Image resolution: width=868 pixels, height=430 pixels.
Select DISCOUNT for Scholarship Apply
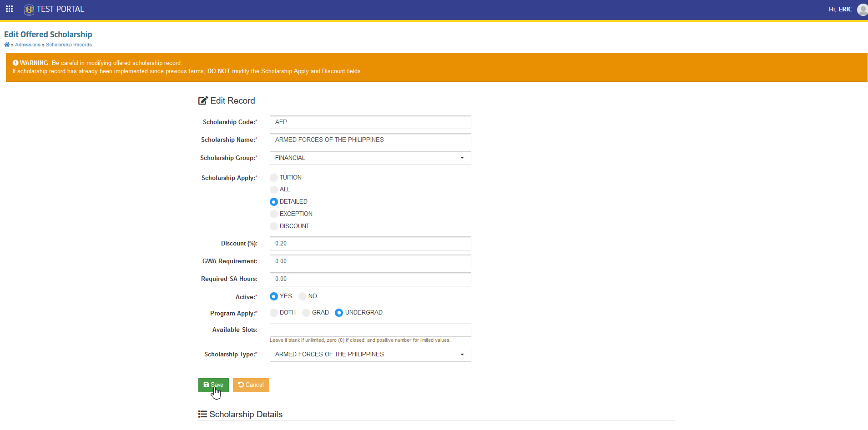click(274, 226)
